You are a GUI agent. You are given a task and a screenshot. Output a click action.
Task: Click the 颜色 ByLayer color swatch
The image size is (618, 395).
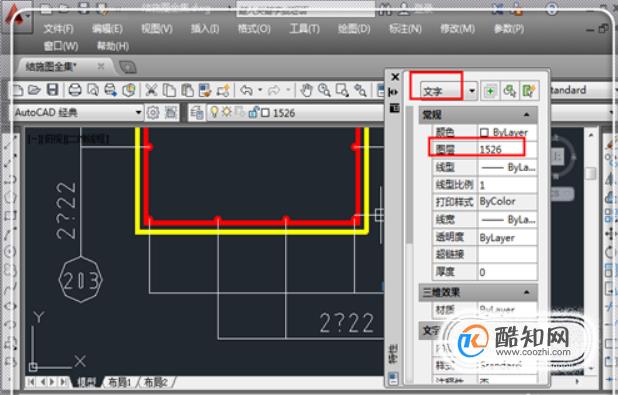pyautogui.click(x=485, y=132)
